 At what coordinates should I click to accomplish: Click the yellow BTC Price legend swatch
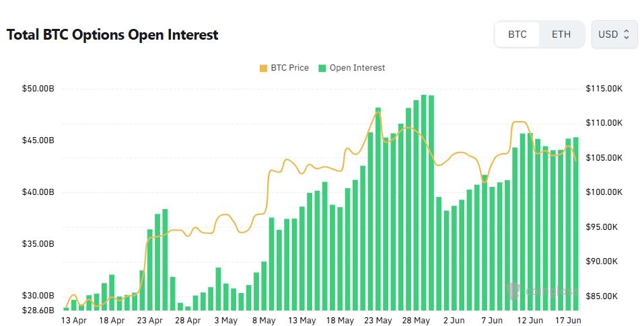[x=263, y=68]
